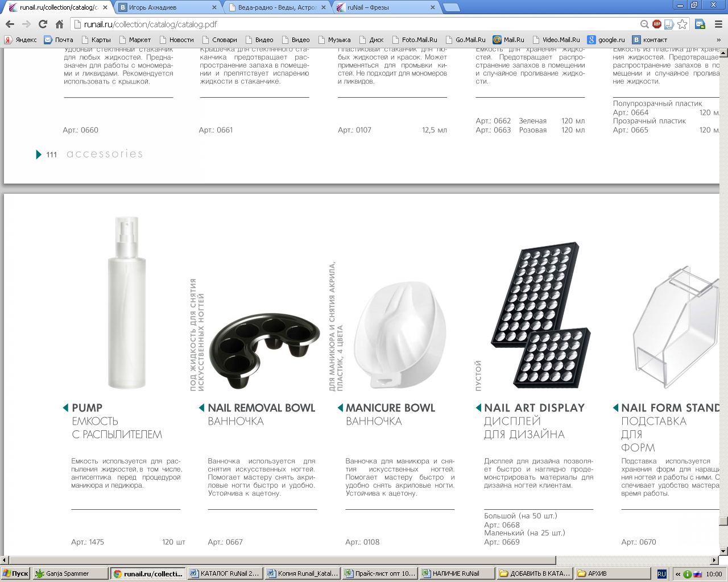Screen dimensions: 728x582
Task: Open the Словари bookmark
Action: (x=219, y=40)
